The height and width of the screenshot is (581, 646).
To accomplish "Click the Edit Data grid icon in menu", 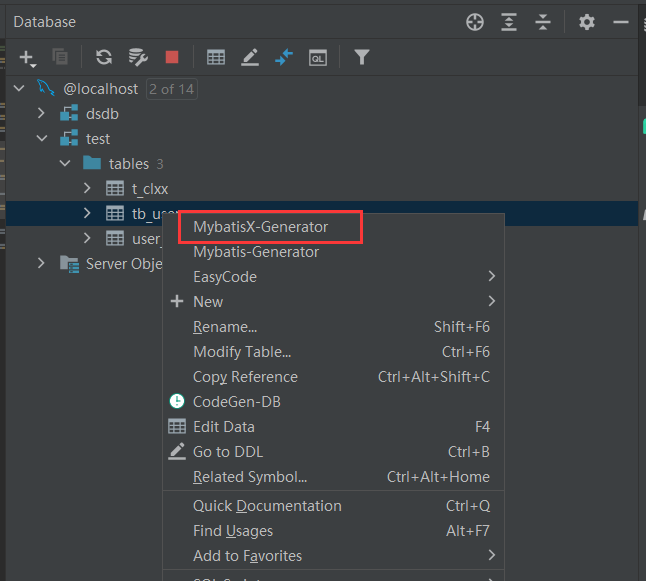I will pyautogui.click(x=177, y=426).
